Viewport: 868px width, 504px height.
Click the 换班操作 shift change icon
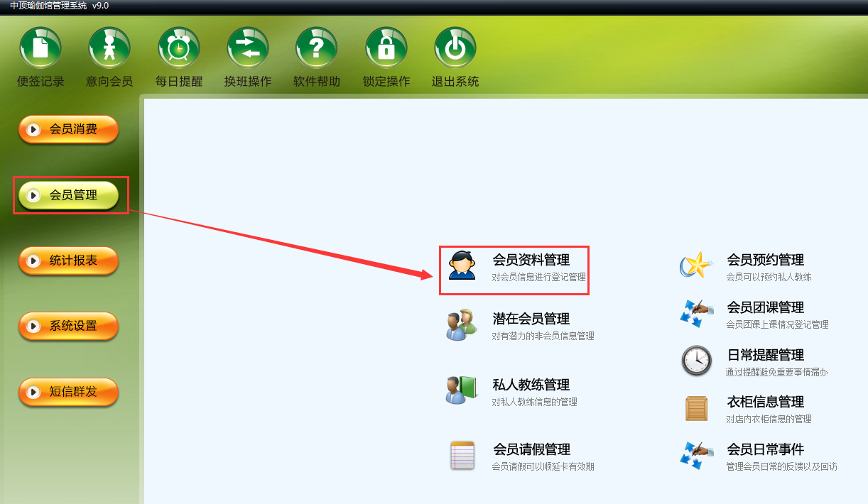(x=248, y=48)
